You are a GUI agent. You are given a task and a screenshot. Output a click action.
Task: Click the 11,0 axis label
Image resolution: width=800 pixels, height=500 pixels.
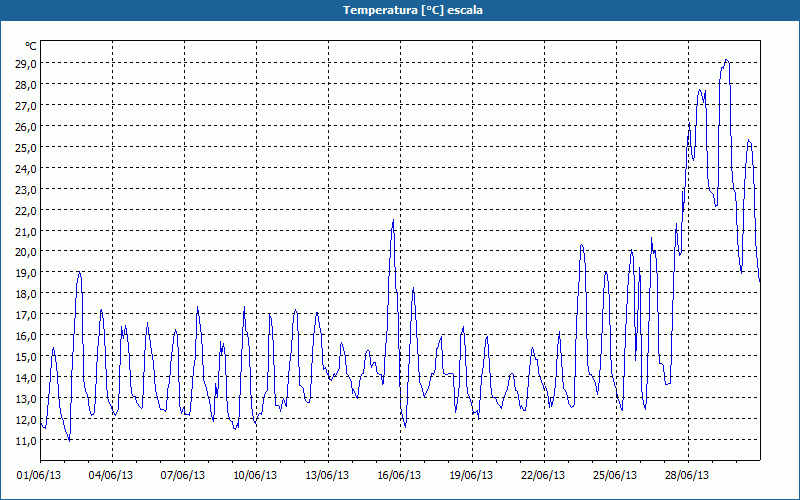pyautogui.click(x=25, y=440)
